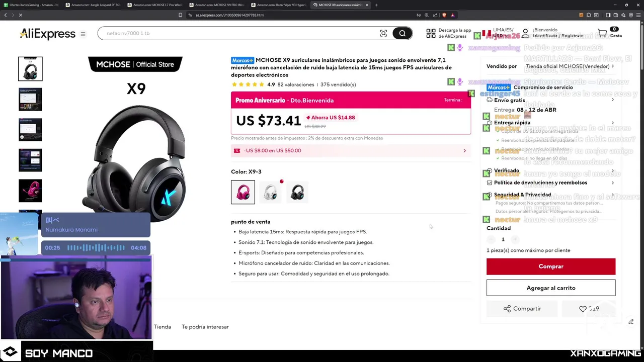Select the black headset color variant

pos(297,192)
